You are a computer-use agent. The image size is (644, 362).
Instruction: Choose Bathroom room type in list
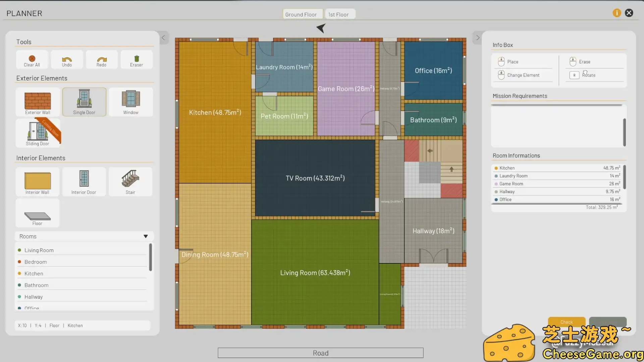[36, 285]
